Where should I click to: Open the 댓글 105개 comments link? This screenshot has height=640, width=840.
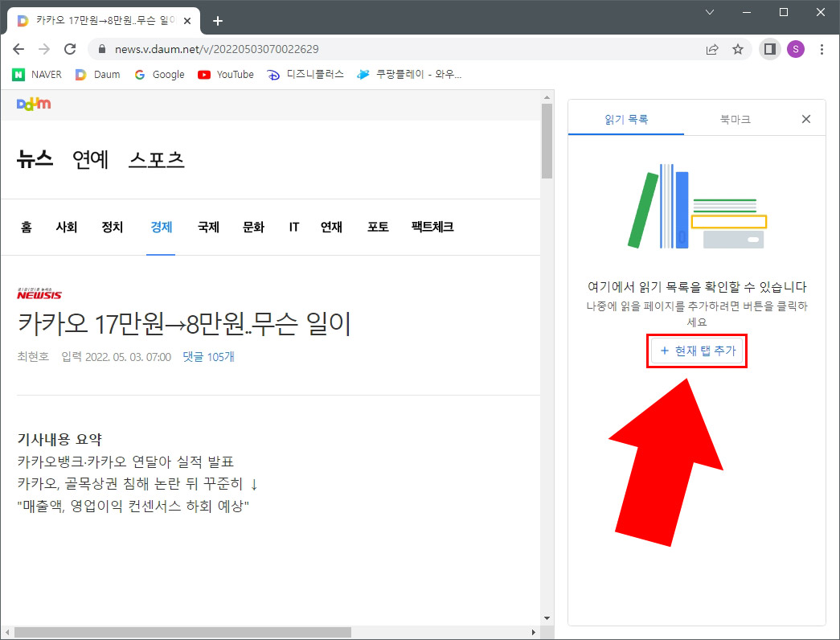[x=207, y=357]
